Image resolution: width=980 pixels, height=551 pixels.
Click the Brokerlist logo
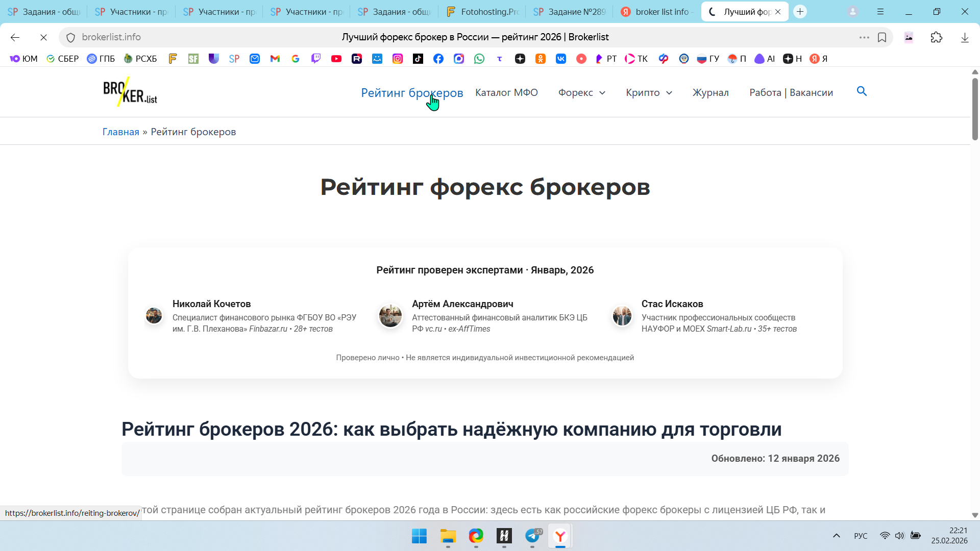pos(130,92)
